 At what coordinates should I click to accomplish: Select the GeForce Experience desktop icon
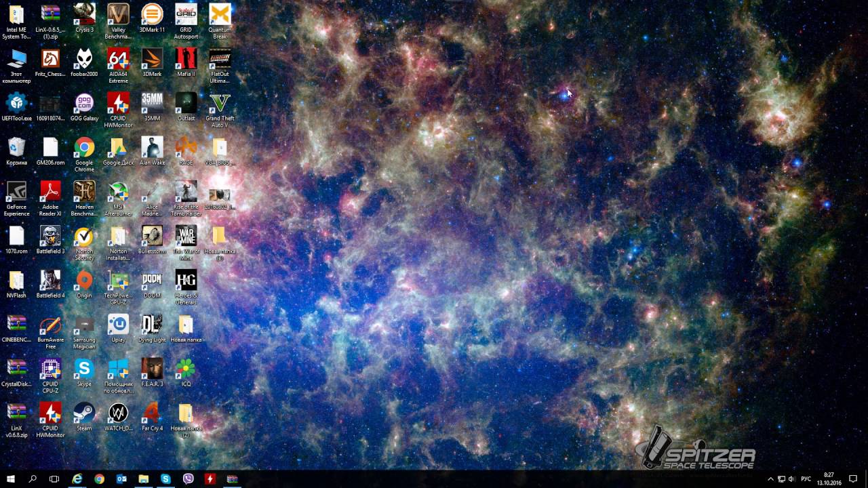pyautogui.click(x=16, y=199)
